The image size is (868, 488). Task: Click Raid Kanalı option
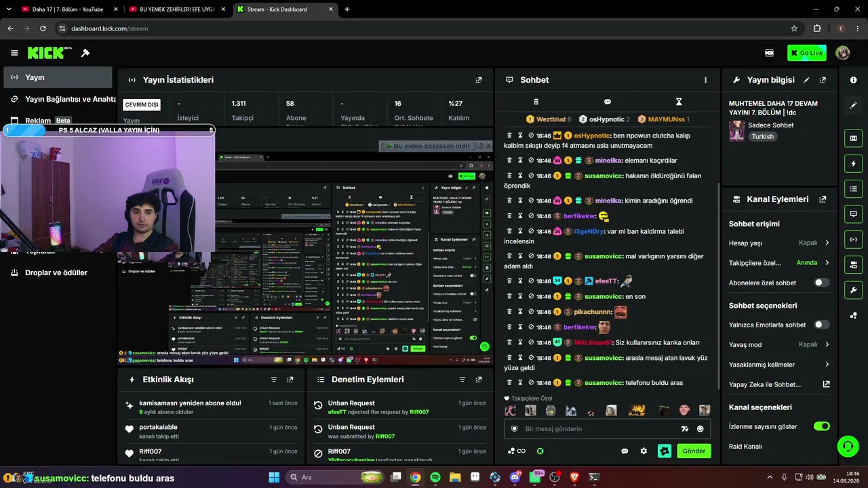coord(745,447)
